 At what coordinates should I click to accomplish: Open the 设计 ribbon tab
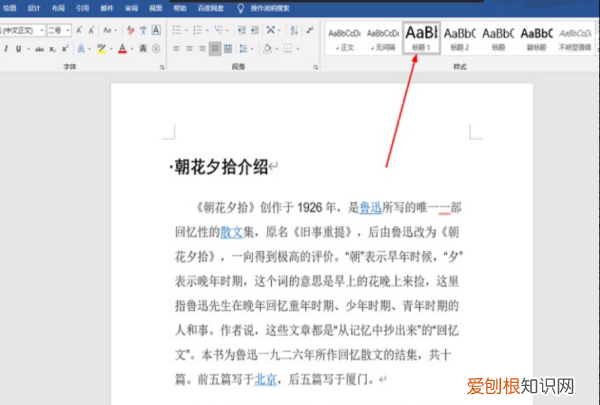34,8
